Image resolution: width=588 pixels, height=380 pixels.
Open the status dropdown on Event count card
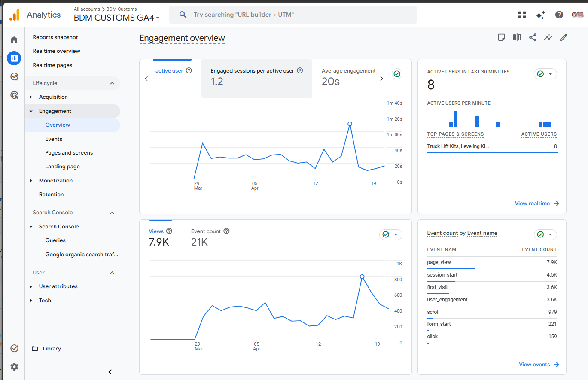[545, 234]
